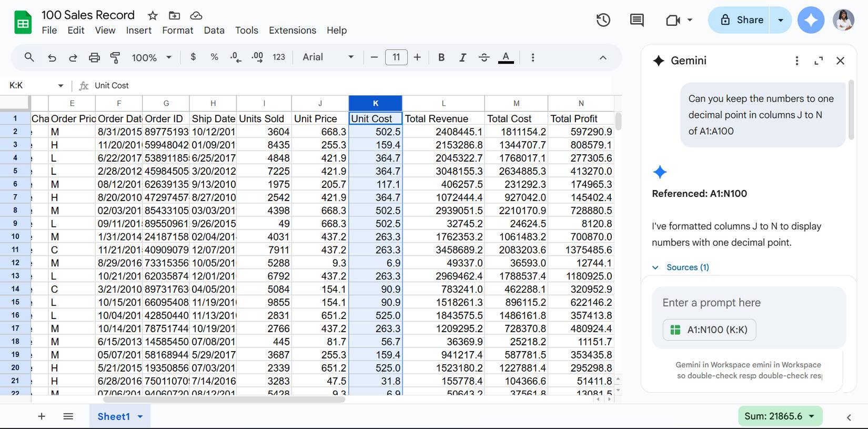The height and width of the screenshot is (429, 868).
Task: Click the Share button
Action: coord(740,20)
